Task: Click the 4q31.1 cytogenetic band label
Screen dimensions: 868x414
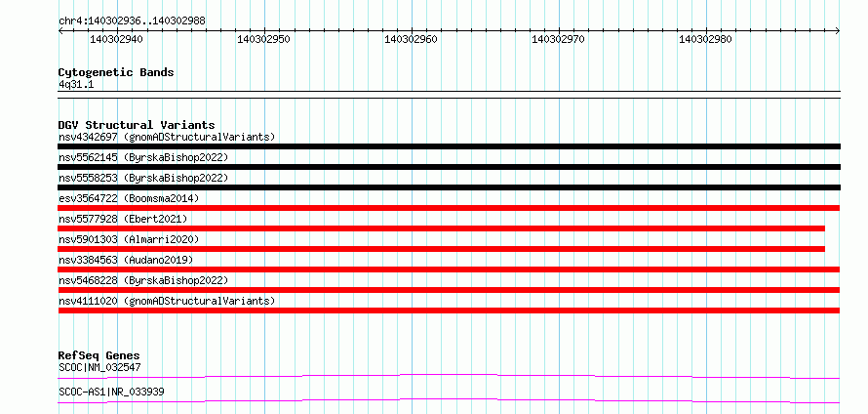Action: coord(77,84)
